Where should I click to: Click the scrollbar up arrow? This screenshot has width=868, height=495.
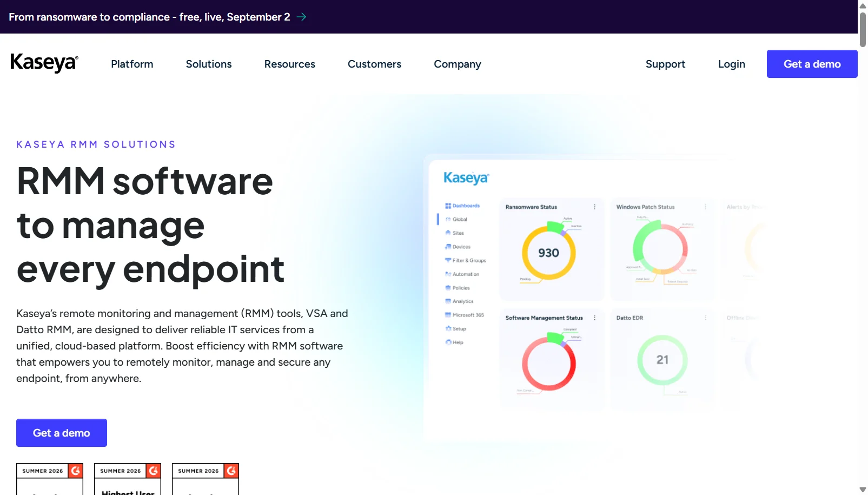click(x=863, y=5)
